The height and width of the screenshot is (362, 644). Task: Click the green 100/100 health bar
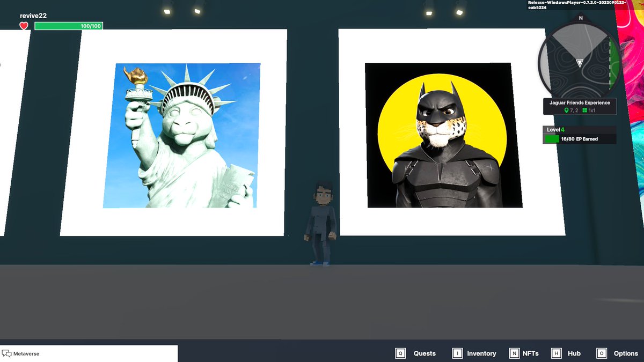pos(69,26)
